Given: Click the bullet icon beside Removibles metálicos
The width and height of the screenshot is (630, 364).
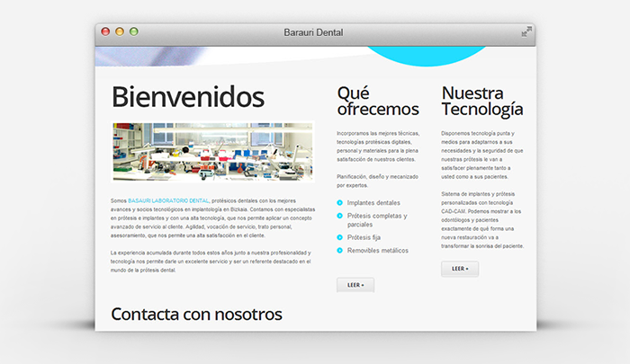Looking at the screenshot, I should click(x=339, y=250).
